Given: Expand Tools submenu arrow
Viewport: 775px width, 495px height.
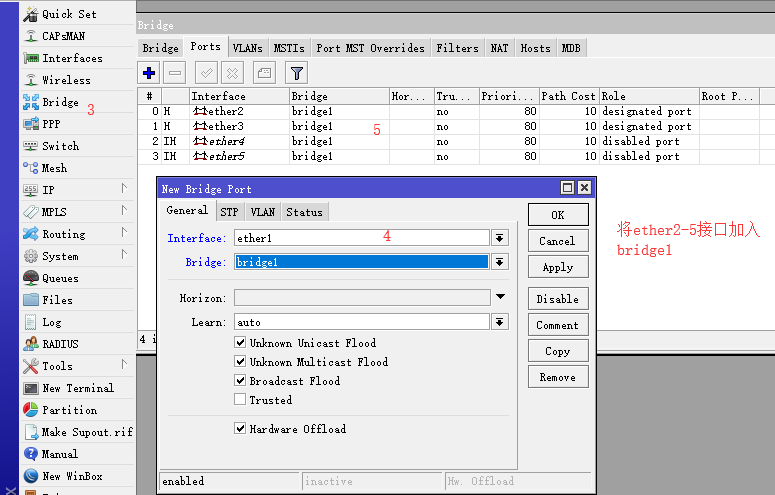Looking at the screenshot, I should tap(124, 364).
